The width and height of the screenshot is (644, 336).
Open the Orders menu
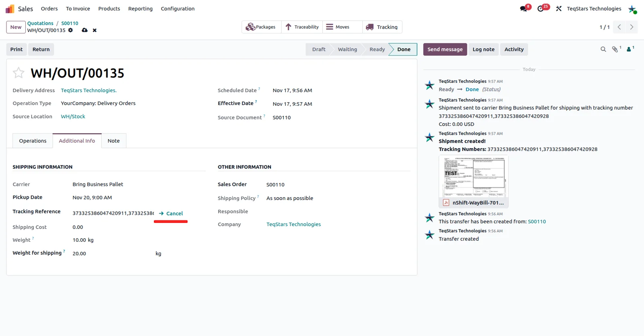click(49, 8)
